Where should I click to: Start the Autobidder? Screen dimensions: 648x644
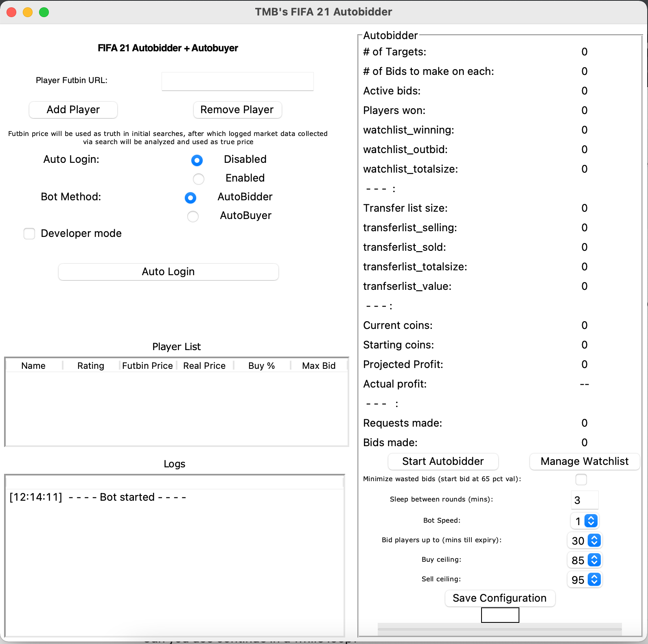pos(443,462)
